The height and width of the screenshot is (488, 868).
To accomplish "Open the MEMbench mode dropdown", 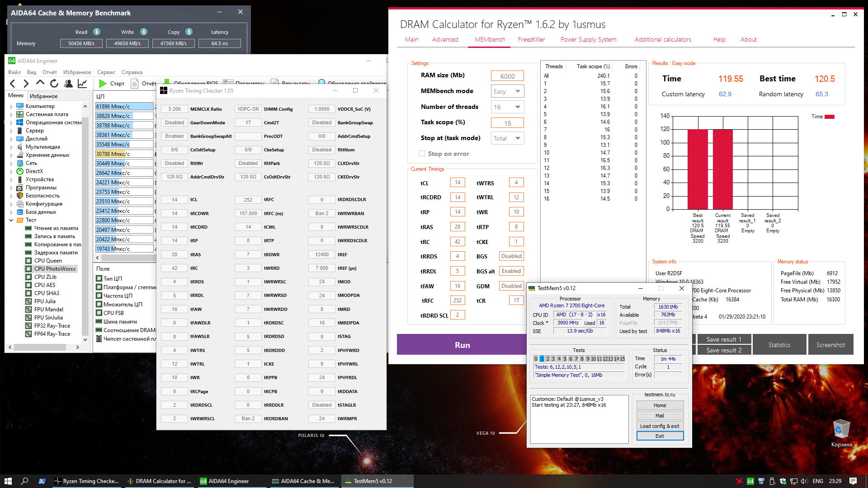I will 507,91.
